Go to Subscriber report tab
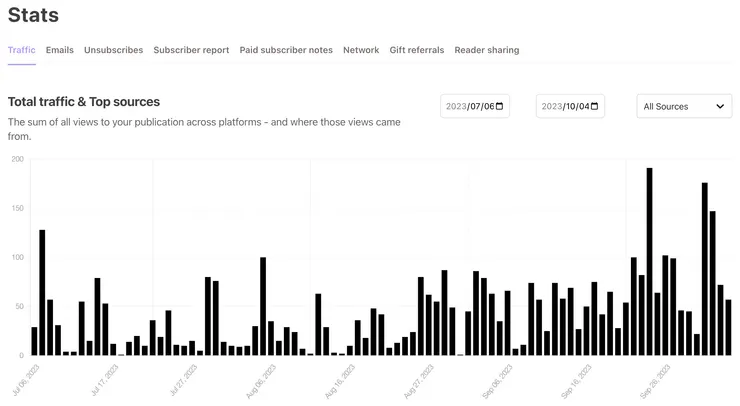Image resolution: width=740 pixels, height=406 pixels. (191, 50)
